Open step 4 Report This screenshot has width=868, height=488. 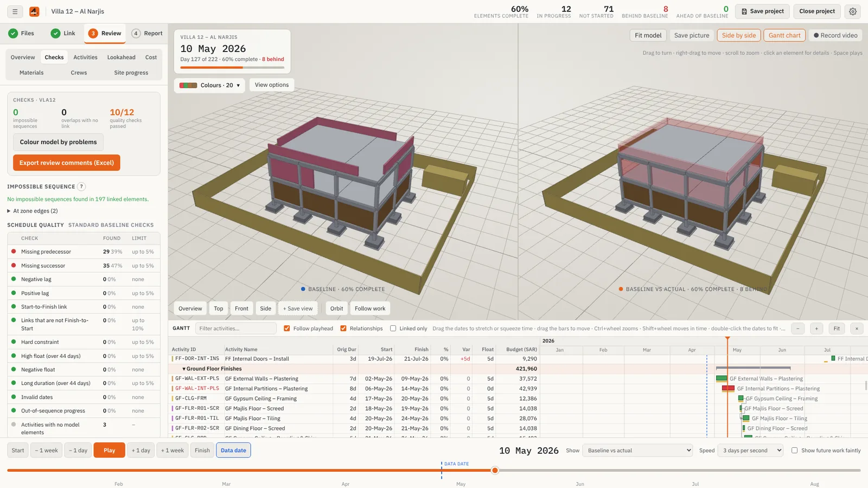click(147, 33)
